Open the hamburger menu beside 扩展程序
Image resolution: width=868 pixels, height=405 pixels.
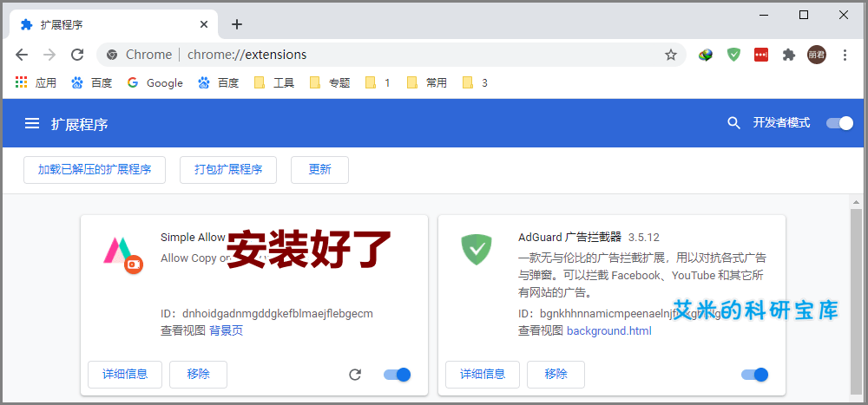pyautogui.click(x=32, y=123)
